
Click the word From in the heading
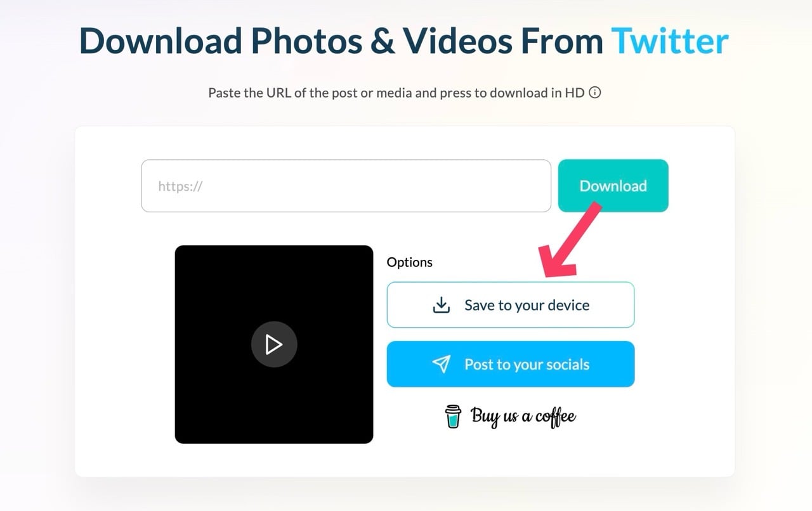click(562, 41)
